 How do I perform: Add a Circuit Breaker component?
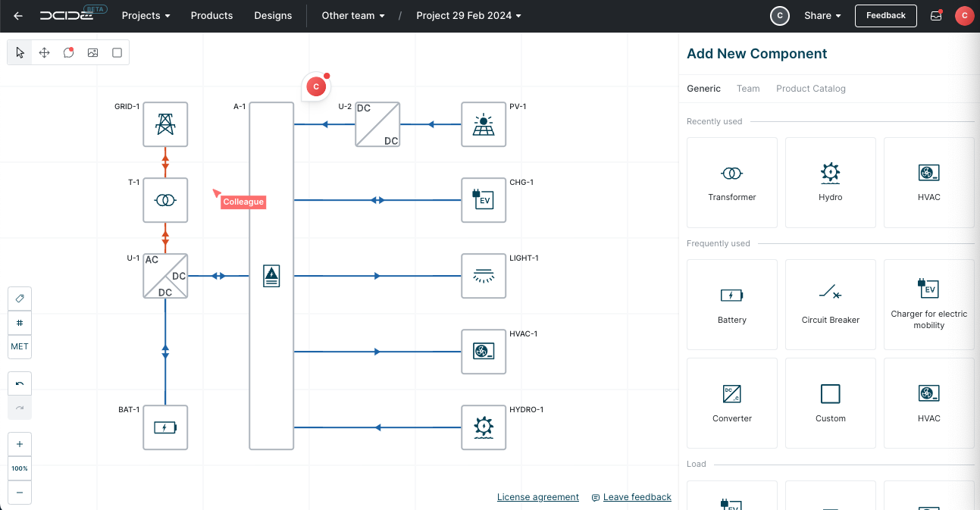tap(831, 305)
